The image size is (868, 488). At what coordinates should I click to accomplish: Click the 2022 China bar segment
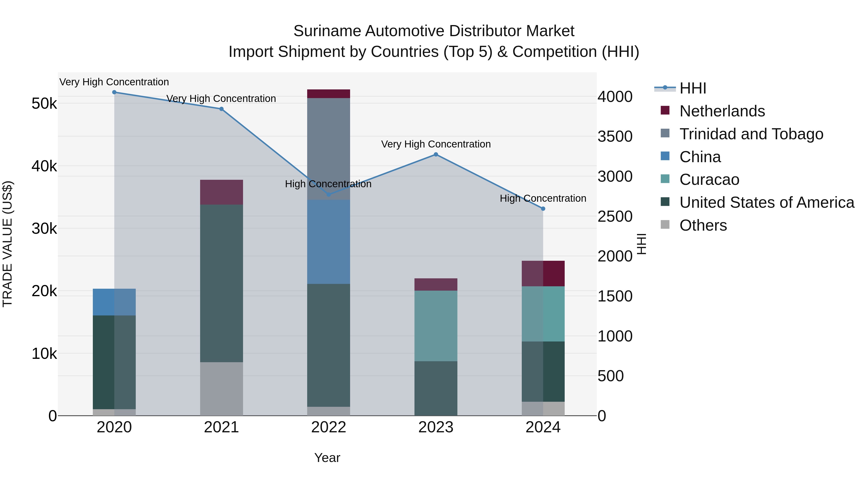pyautogui.click(x=329, y=242)
